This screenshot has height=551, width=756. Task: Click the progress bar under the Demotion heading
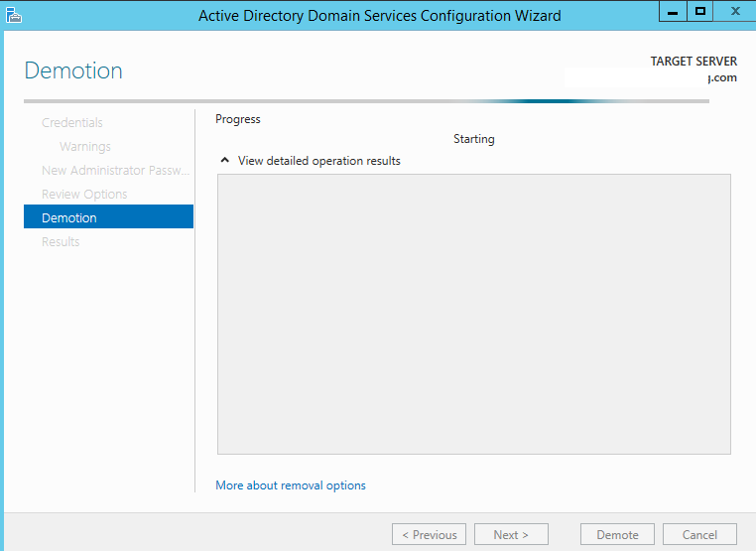pos(366,101)
